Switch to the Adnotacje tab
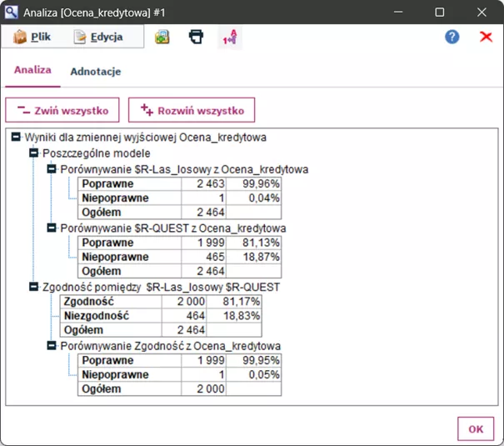Viewport: 504px width, 446px height. tap(96, 72)
